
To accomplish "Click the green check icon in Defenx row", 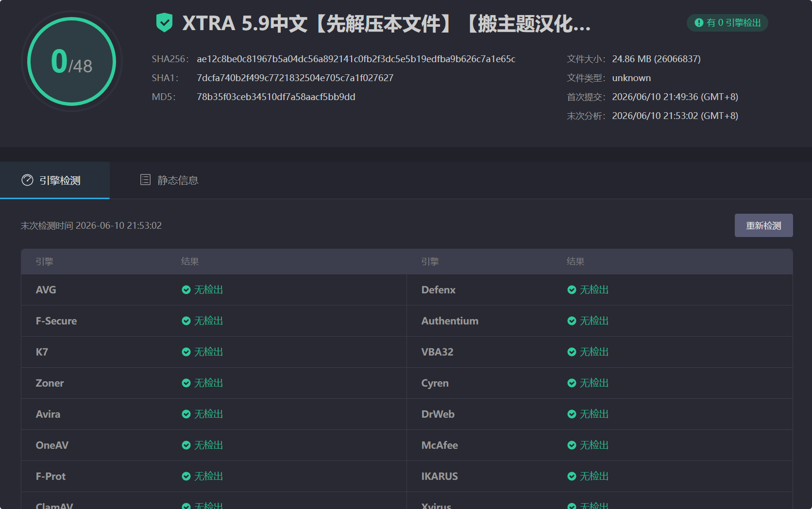I will (x=572, y=290).
